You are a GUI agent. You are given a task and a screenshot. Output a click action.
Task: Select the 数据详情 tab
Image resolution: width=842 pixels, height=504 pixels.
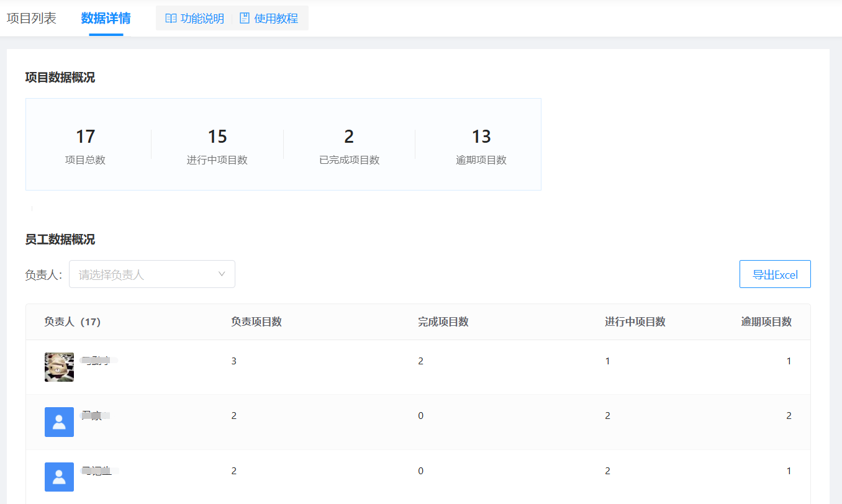106,19
